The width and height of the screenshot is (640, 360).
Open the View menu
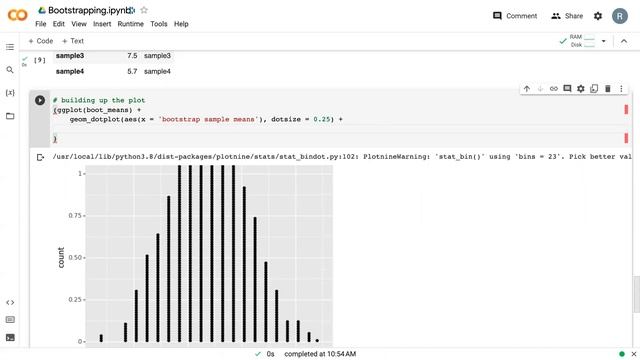tap(79, 24)
